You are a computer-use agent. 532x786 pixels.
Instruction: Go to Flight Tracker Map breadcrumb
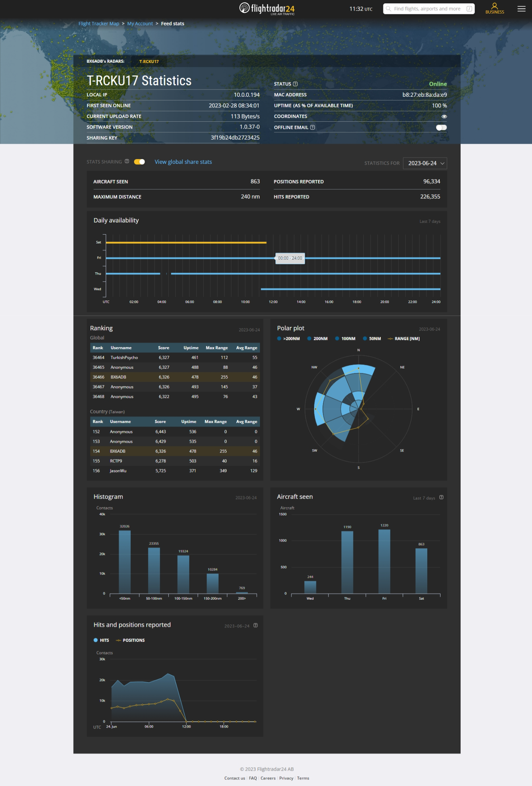click(99, 23)
